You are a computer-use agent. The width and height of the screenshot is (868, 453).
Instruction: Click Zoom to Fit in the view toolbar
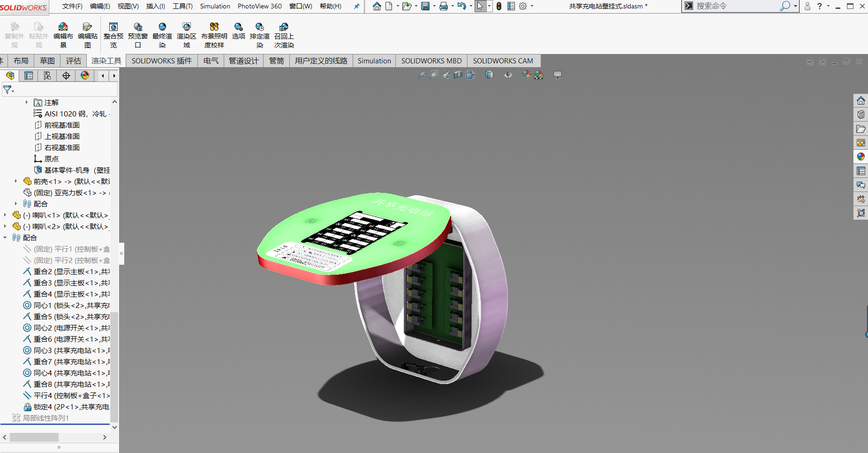point(422,75)
